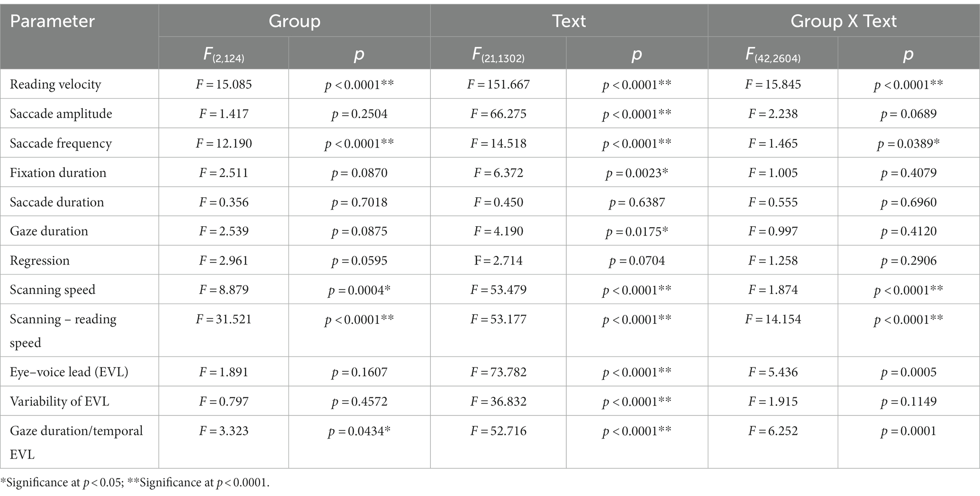Click the Gaze duration/temporal EVL label
Viewport: 980px width, 496px height.
[76, 442]
